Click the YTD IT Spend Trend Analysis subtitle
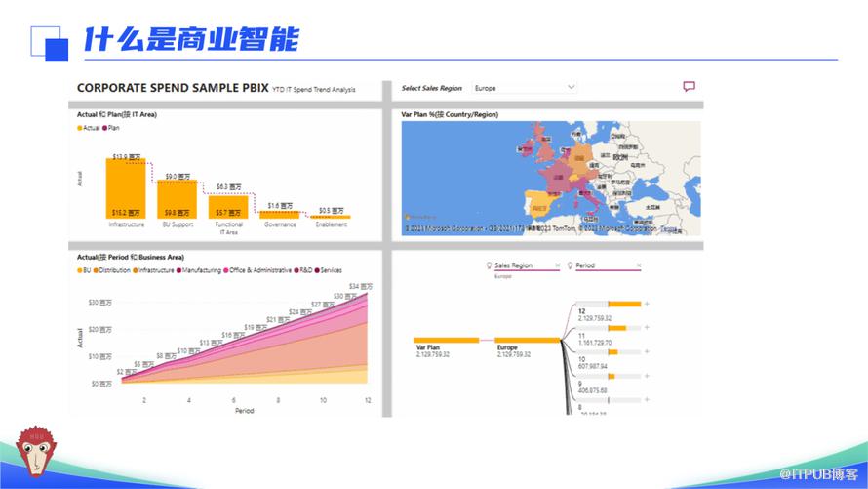The image size is (868, 489). click(x=314, y=89)
